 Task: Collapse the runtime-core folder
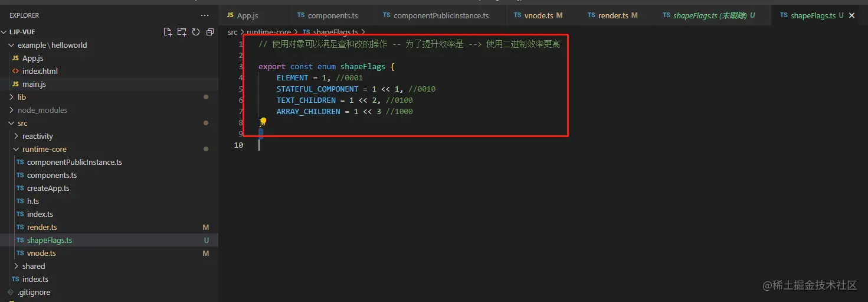(x=17, y=149)
